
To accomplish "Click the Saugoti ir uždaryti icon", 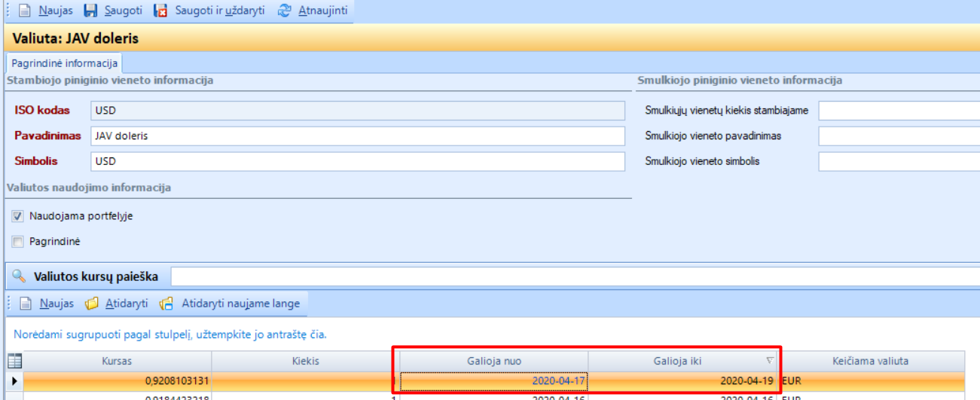I will 160,11.
